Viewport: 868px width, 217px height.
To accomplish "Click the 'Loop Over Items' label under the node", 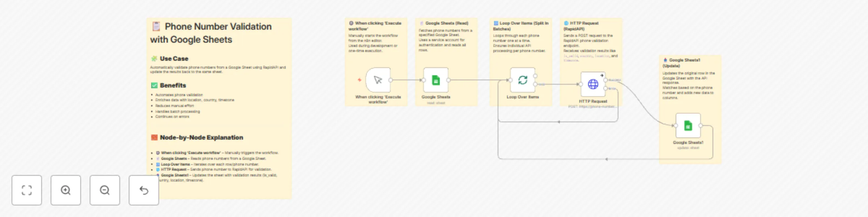I will [x=523, y=97].
